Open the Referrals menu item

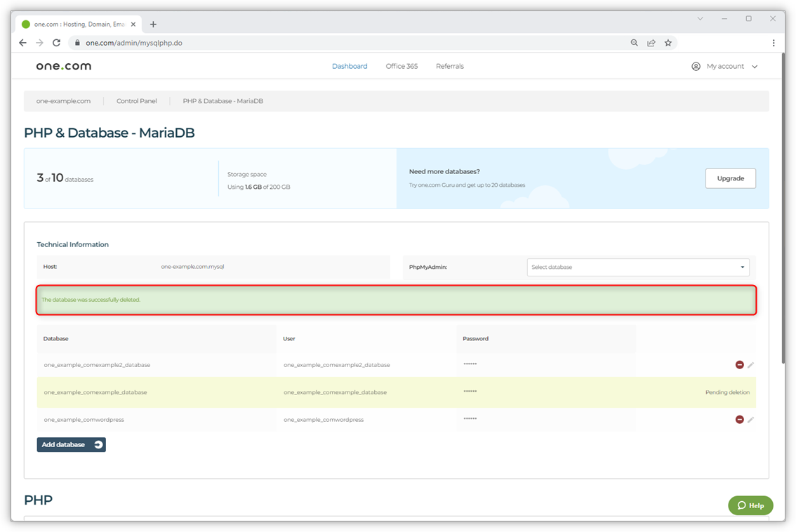[449, 66]
